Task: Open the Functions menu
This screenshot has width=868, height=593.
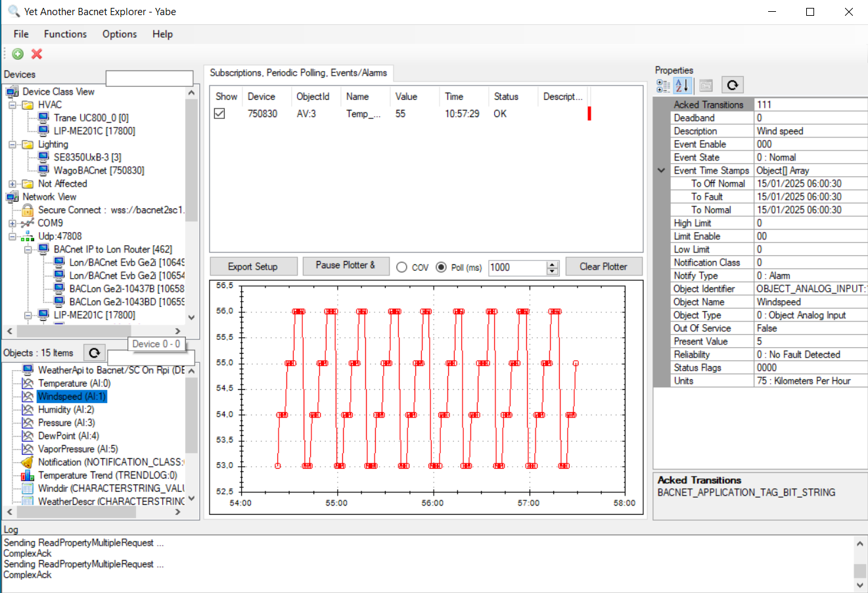Action: coord(65,34)
